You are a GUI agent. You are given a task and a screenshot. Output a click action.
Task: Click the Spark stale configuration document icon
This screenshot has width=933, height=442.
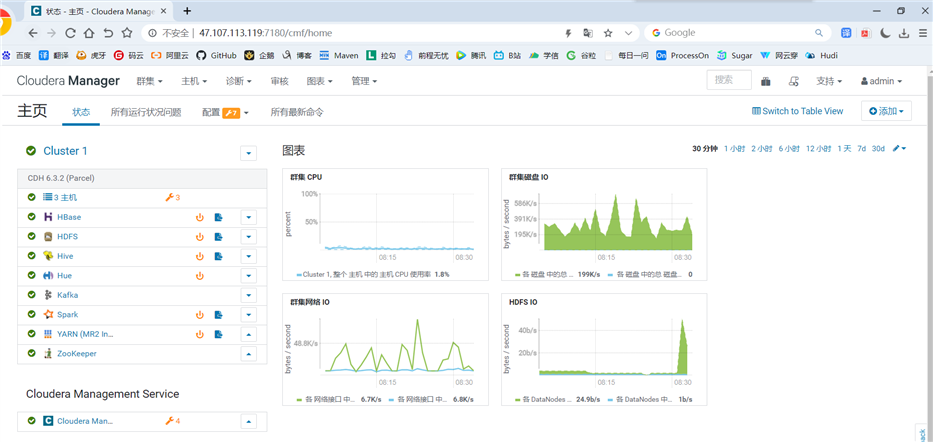218,315
